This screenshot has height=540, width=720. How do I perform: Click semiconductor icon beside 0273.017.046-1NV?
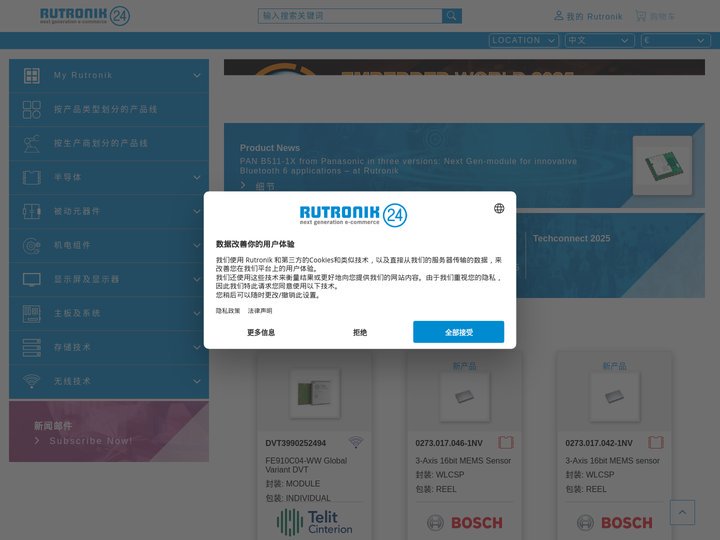pos(506,442)
